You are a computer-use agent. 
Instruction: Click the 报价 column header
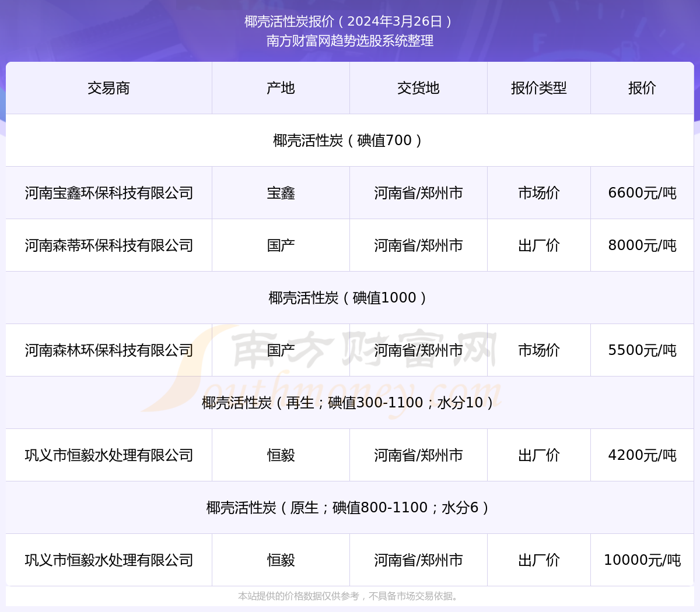click(x=642, y=88)
